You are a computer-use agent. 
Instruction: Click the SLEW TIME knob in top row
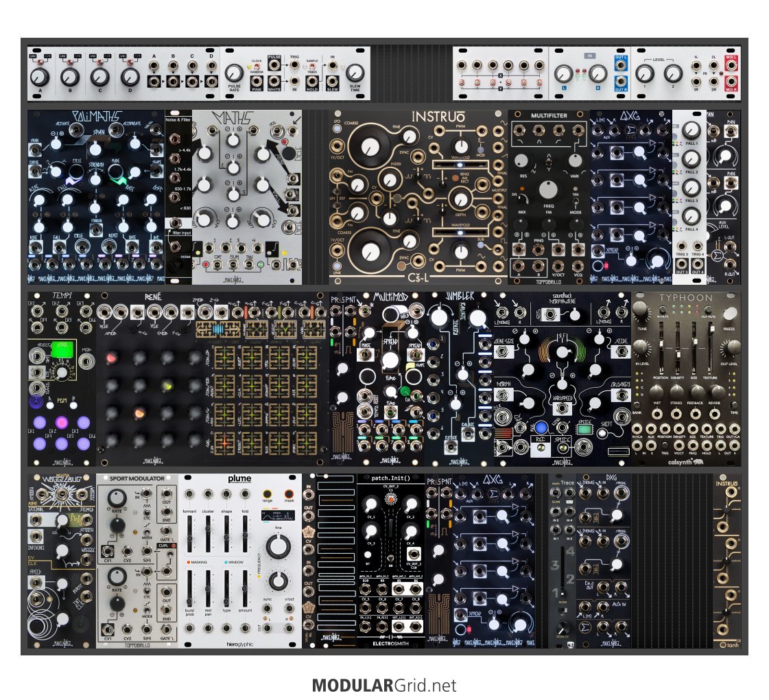[x=355, y=73]
